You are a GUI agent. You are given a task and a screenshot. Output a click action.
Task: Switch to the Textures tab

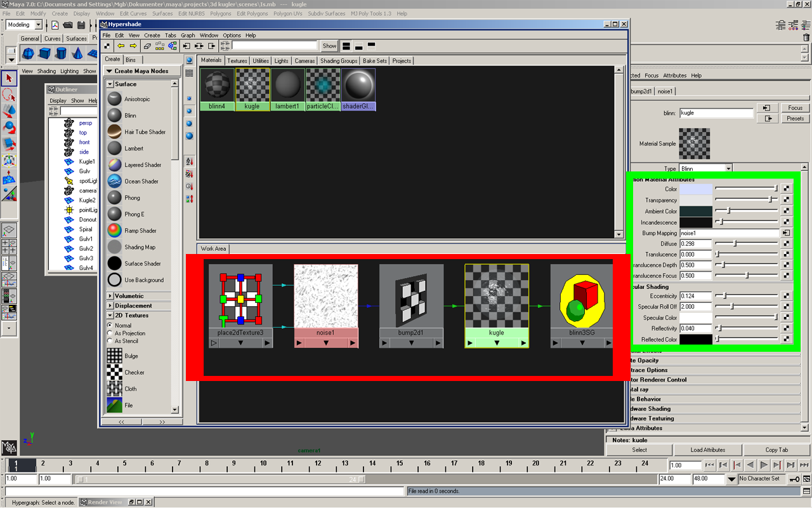click(x=237, y=61)
